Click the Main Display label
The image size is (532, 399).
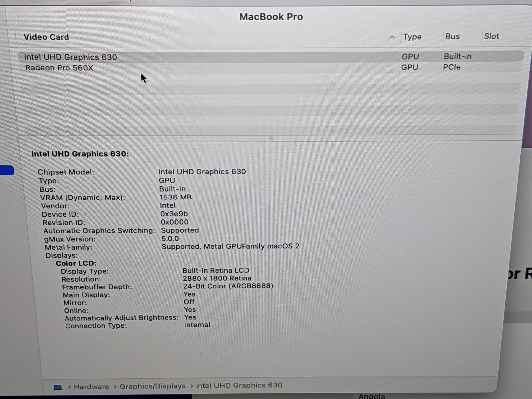tap(86, 295)
